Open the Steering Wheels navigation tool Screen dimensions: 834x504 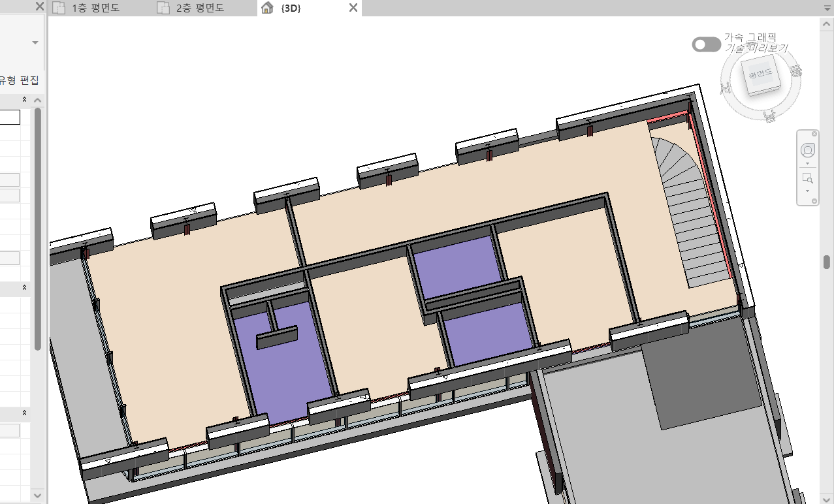tap(807, 150)
